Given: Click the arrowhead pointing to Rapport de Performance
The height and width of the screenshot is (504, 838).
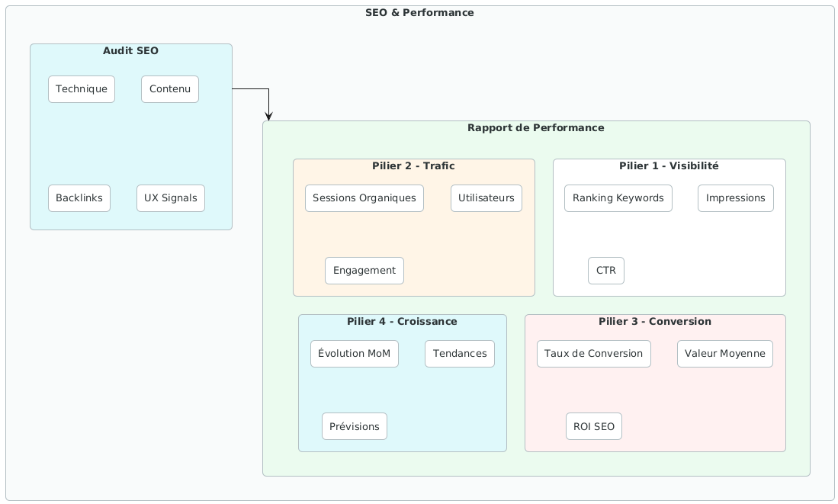Looking at the screenshot, I should click(x=268, y=116).
